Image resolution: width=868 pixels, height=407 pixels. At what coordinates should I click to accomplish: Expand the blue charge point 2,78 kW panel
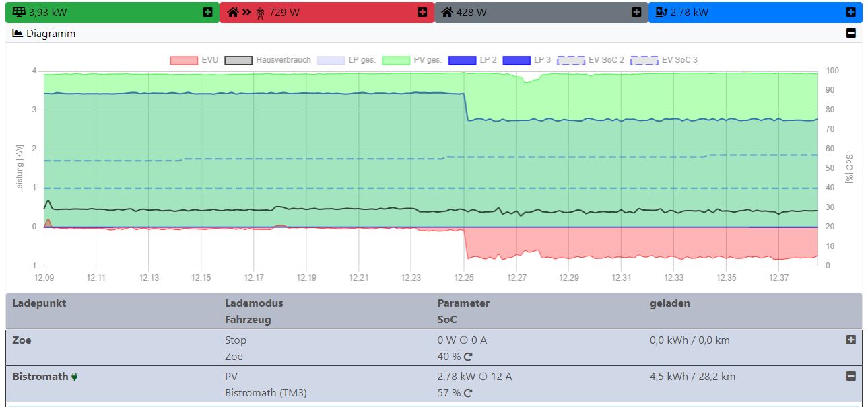(x=851, y=12)
